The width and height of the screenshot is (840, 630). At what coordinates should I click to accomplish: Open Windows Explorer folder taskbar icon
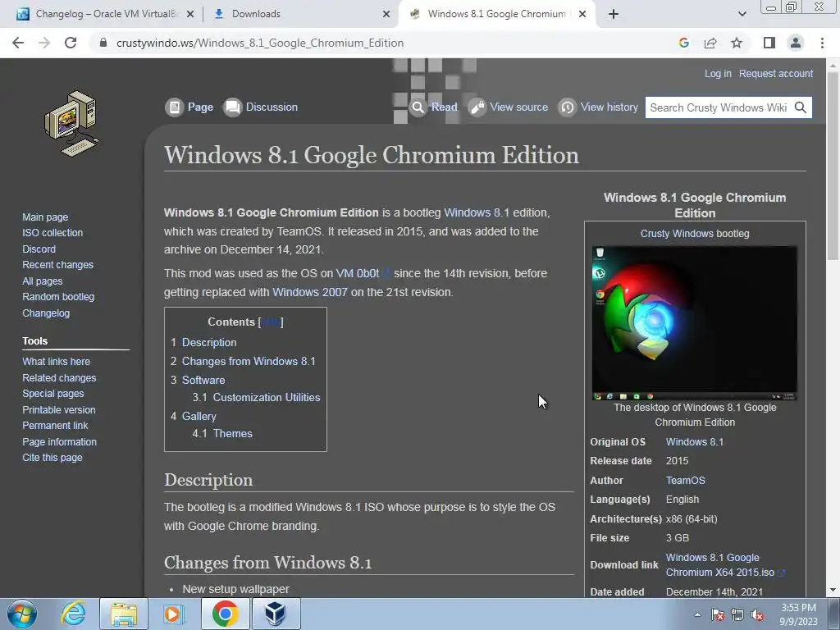123,614
